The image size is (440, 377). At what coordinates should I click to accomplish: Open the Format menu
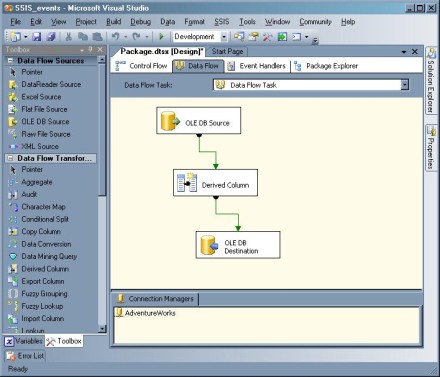[194, 22]
